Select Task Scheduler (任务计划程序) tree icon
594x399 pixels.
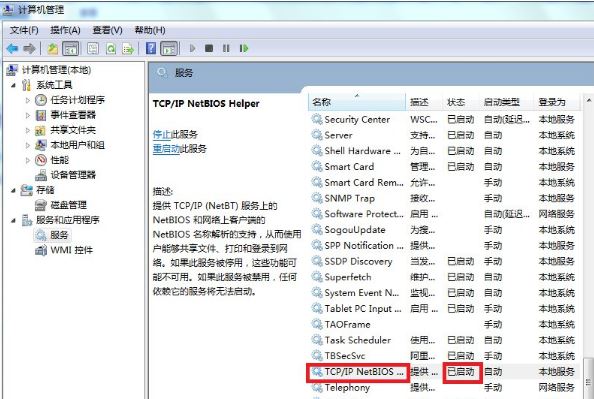(x=41, y=100)
